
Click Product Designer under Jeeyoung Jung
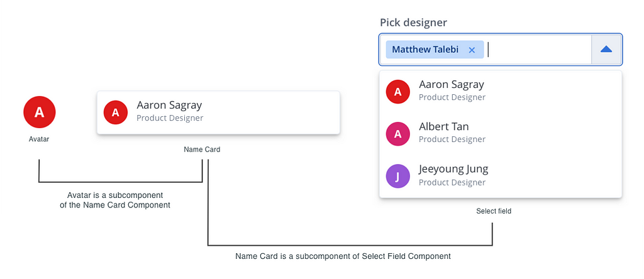[x=452, y=183]
